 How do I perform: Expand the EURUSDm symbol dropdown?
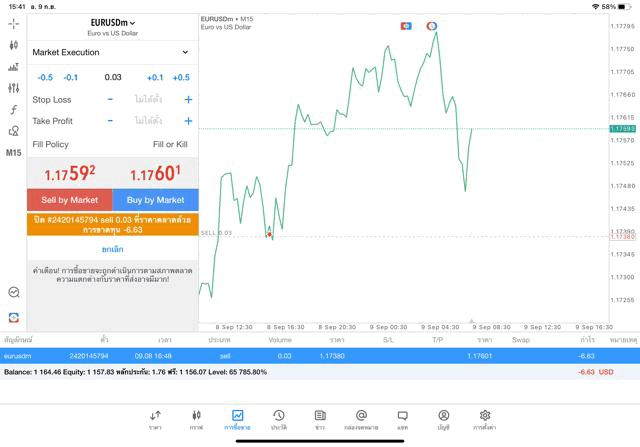(113, 23)
